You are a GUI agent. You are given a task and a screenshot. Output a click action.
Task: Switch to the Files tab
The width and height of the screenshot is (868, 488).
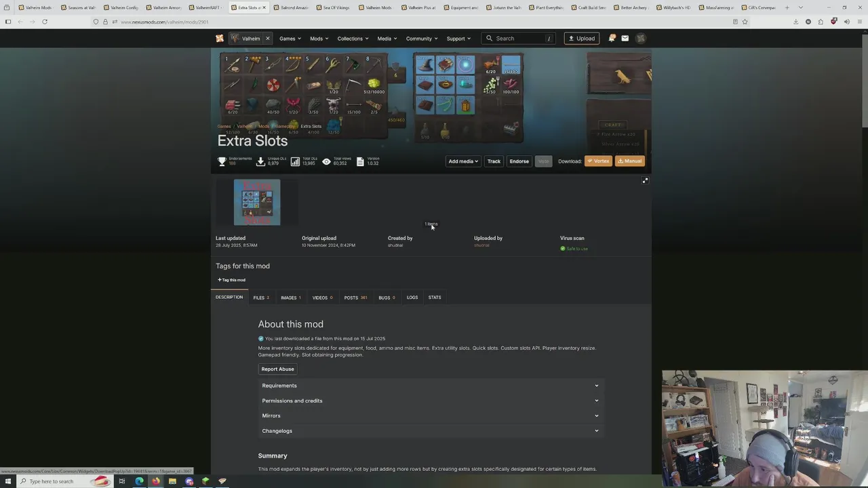tap(261, 298)
